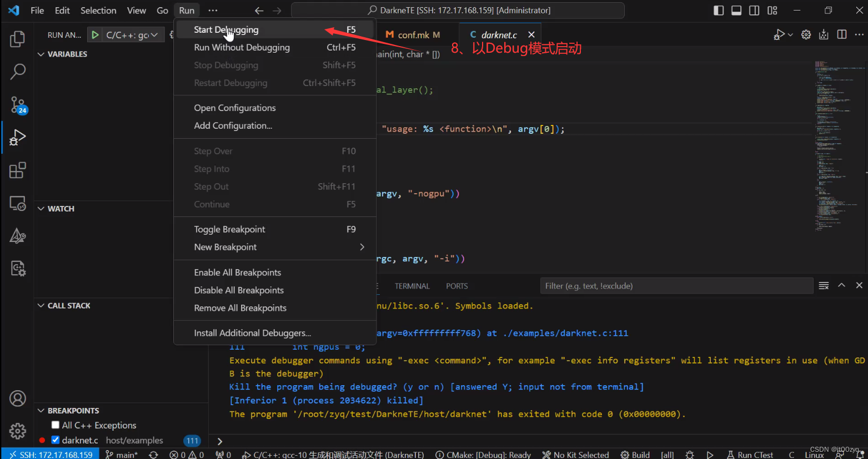The width and height of the screenshot is (868, 459).
Task: Open the Manage gear in activity bar
Action: [x=18, y=431]
